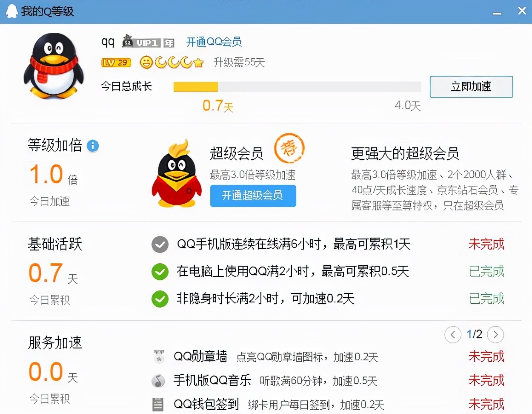This screenshot has width=532, height=414.
Task: Click the gray checkmark for QQ手机版连续在线 task
Action: tap(160, 244)
